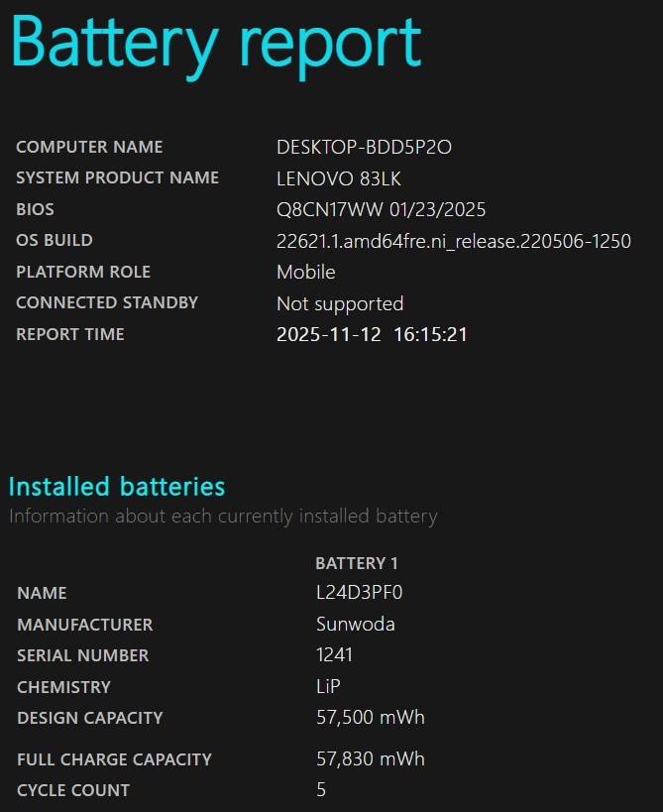
Task: Select the computer name DESKTOP-BDD5P2O value
Action: [x=364, y=148]
